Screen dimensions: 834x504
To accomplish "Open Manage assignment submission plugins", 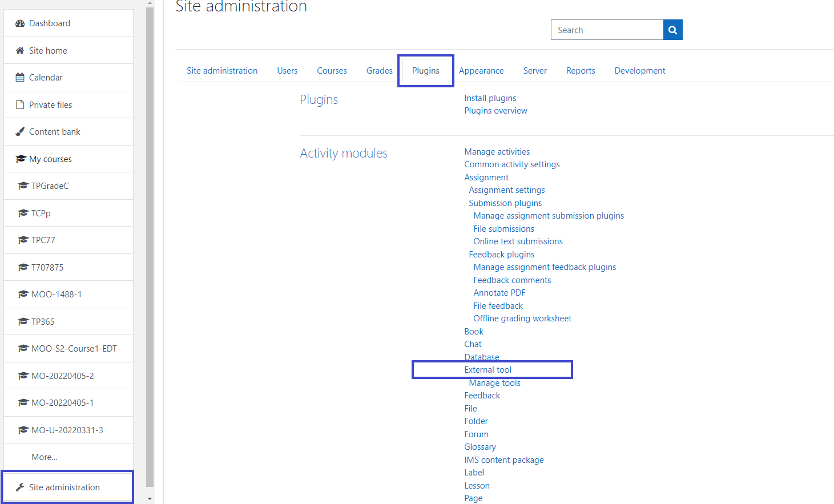I will click(548, 215).
